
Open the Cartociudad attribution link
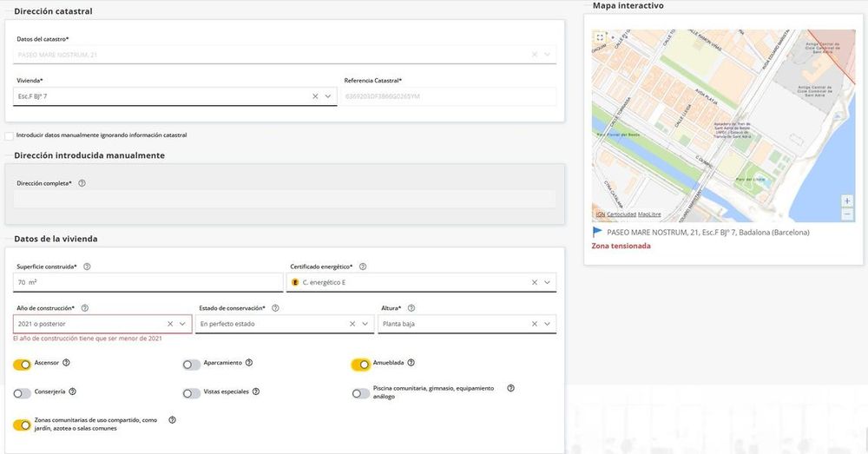click(x=621, y=214)
